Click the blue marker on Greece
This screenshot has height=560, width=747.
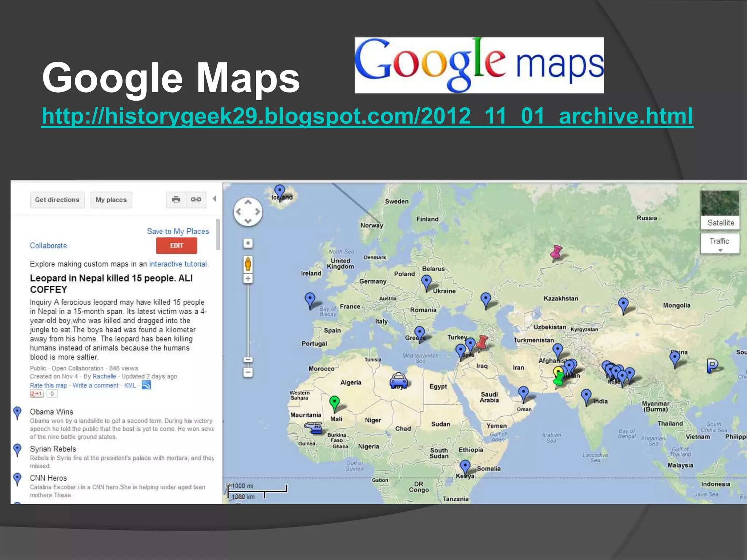[420, 334]
